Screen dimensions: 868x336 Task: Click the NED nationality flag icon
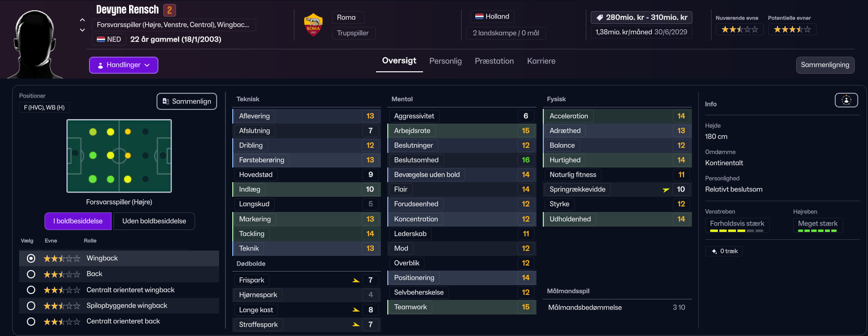pos(101,40)
